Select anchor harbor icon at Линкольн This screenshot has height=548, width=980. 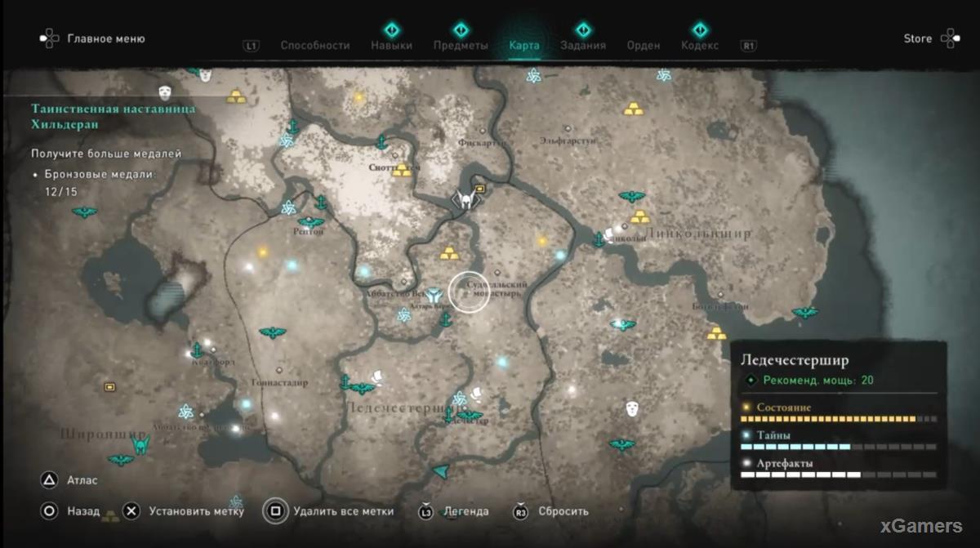[599, 238]
